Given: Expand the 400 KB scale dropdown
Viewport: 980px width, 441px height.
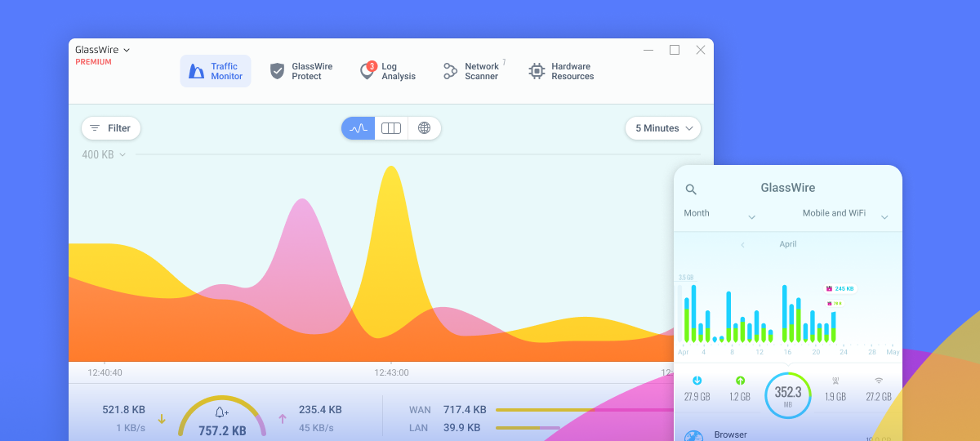Looking at the screenshot, I should pyautogui.click(x=104, y=154).
